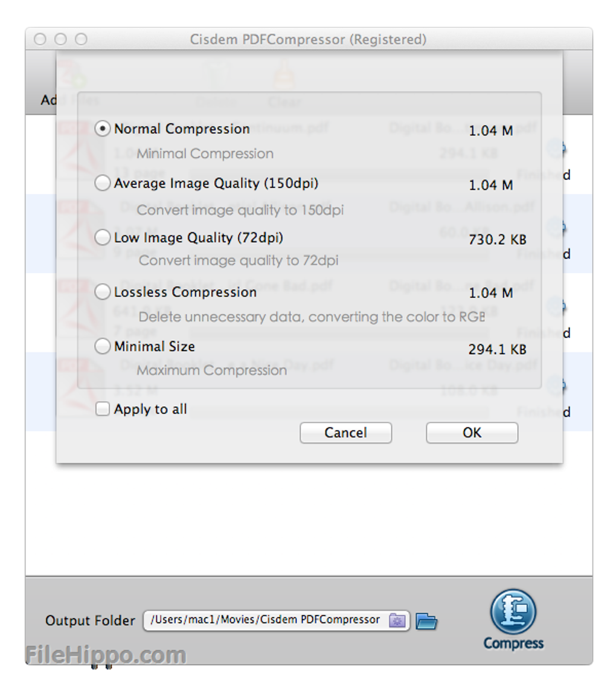
Task: Confirm settings with the OK button
Action: pyautogui.click(x=472, y=433)
